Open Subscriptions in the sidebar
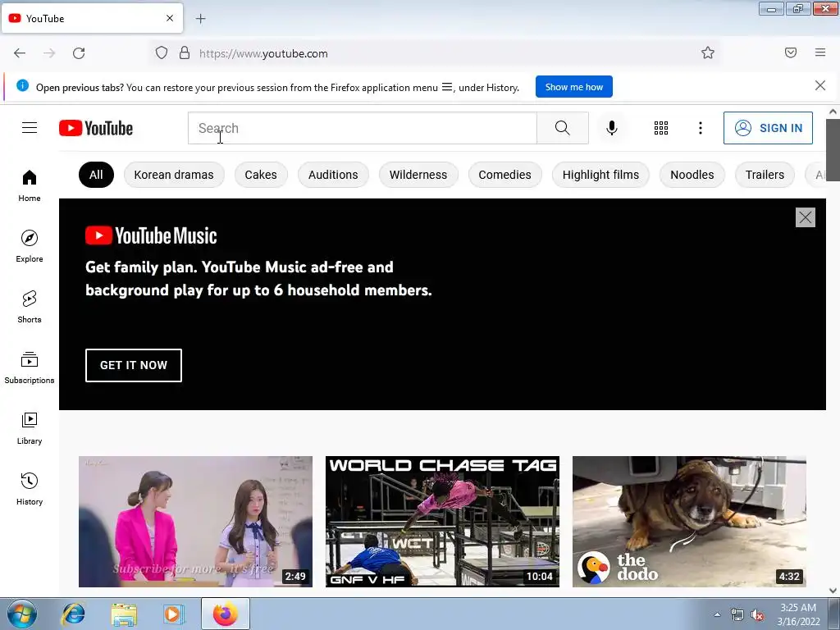The height and width of the screenshot is (630, 840). coord(30,367)
